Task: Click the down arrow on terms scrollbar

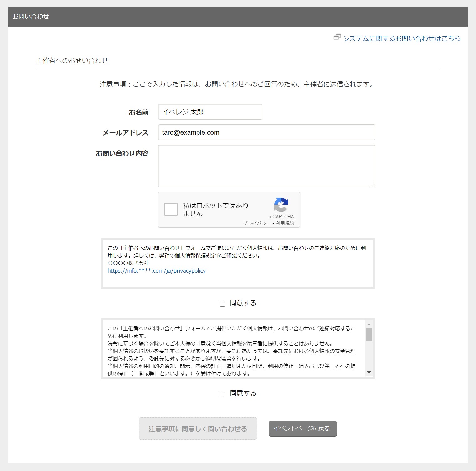Action: coord(369,373)
